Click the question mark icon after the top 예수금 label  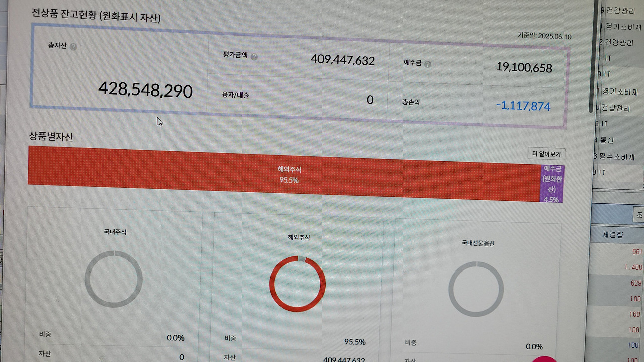(428, 64)
